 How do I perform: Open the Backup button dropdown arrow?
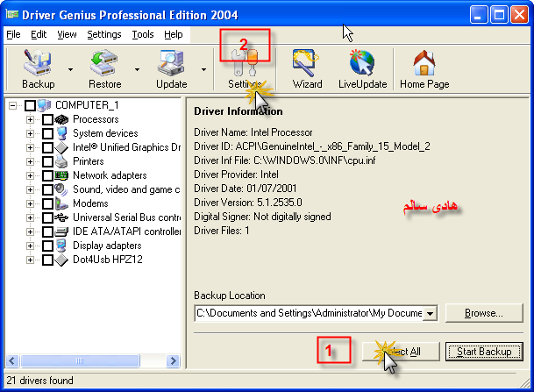(x=70, y=69)
